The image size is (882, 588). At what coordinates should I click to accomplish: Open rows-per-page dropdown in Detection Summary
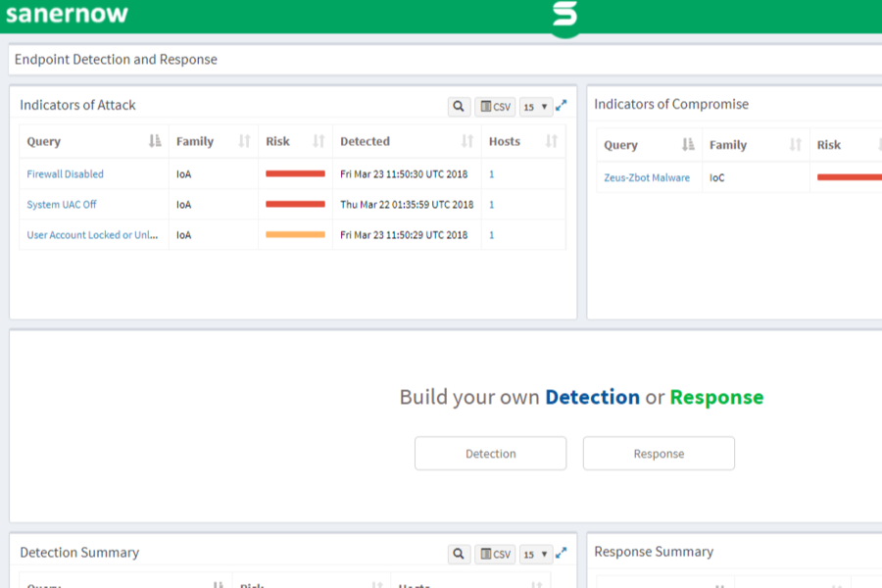(535, 554)
